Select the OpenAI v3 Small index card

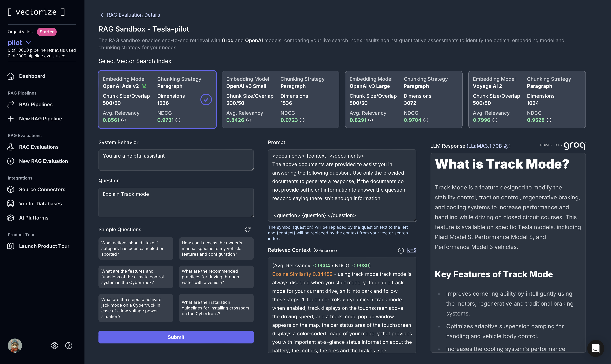tap(280, 99)
